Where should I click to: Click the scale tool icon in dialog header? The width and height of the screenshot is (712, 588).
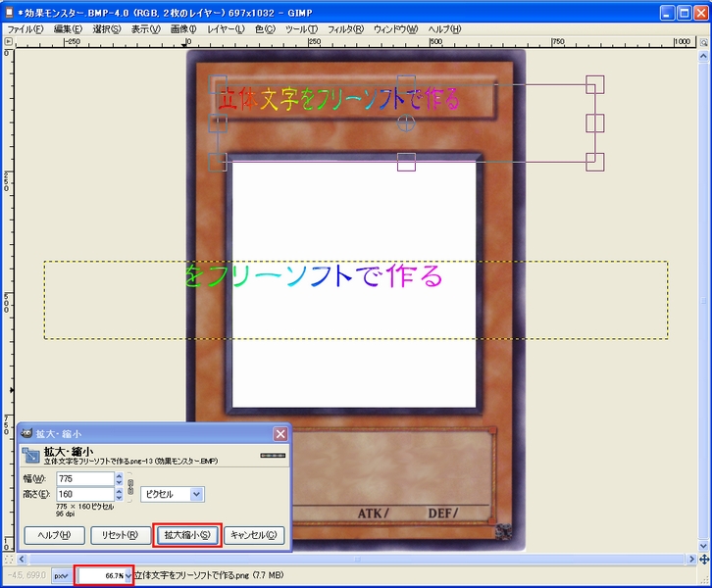pos(31,456)
